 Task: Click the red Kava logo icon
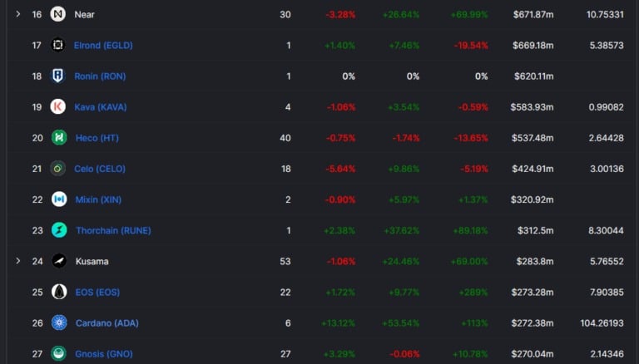58,106
